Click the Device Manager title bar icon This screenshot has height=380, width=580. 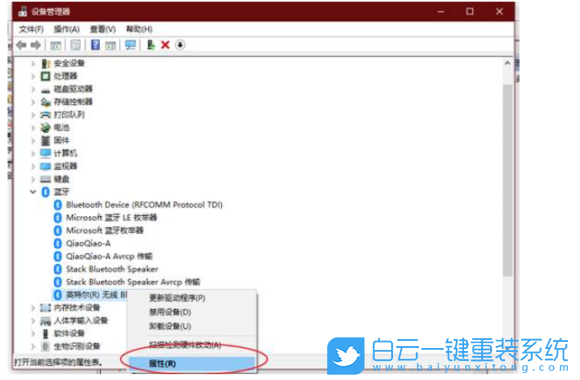click(22, 11)
